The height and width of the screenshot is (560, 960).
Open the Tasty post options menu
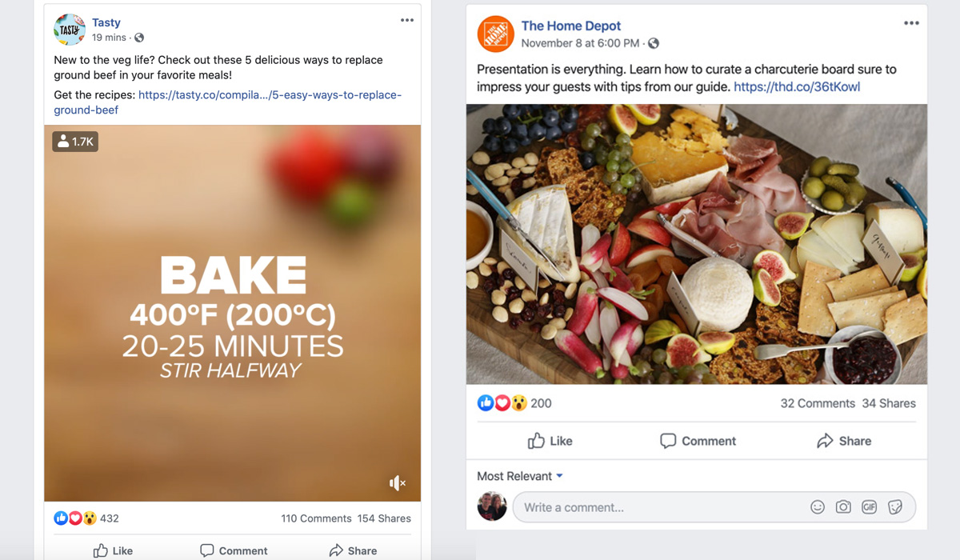pyautogui.click(x=407, y=20)
